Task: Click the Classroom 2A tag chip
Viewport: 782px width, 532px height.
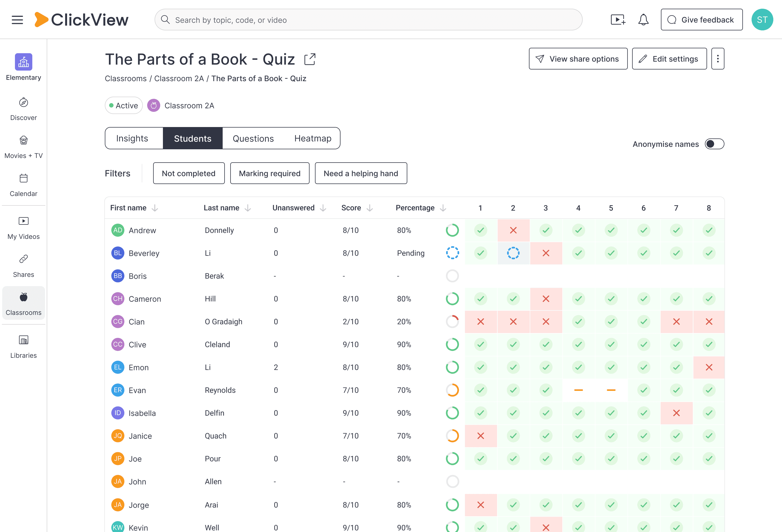Action: coord(181,106)
